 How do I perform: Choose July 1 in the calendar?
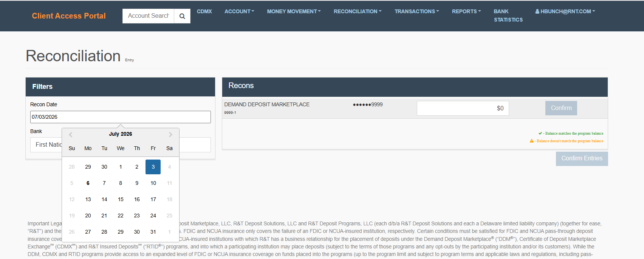(x=121, y=167)
